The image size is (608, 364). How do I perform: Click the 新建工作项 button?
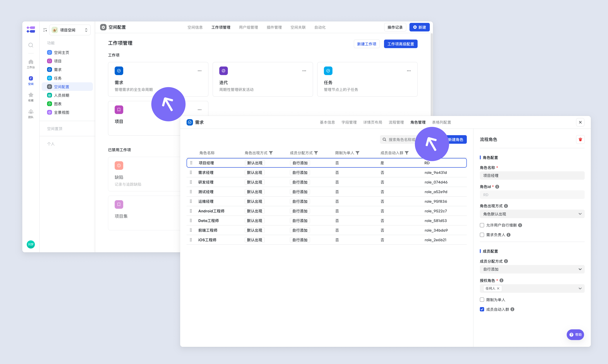click(x=367, y=44)
